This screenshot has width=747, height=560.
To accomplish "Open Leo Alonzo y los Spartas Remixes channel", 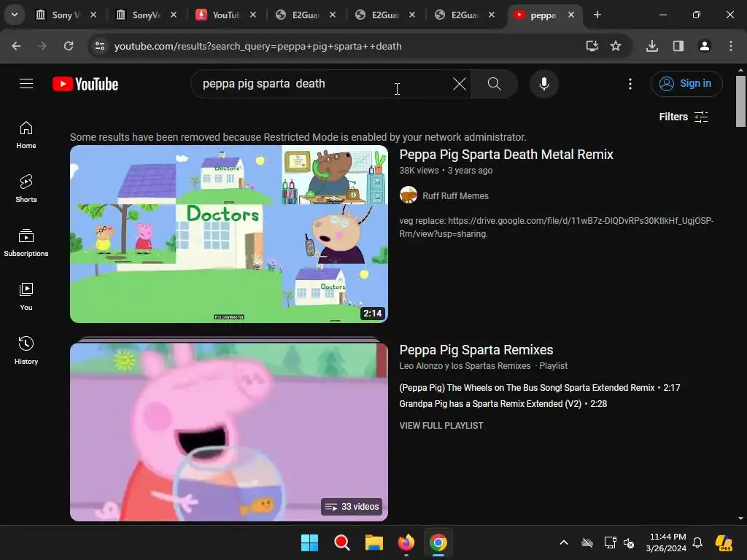I will tap(465, 366).
